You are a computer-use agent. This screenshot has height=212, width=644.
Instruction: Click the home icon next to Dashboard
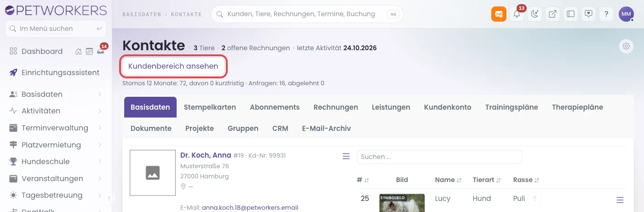[79, 52]
